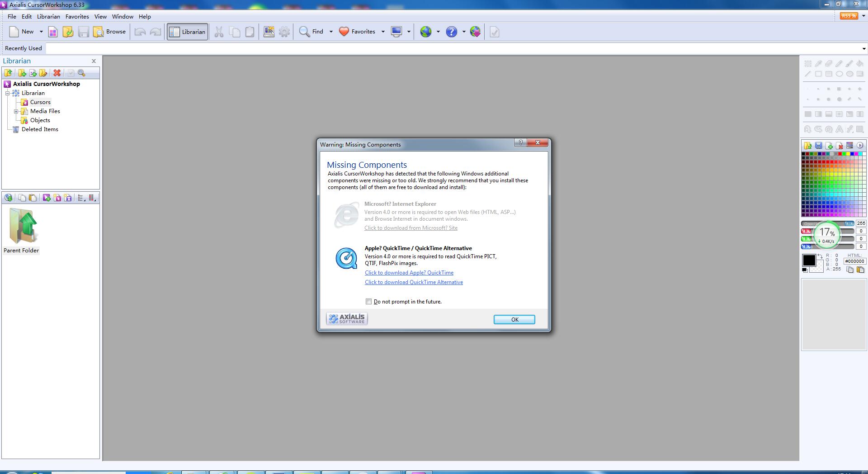Click the black foreground color swatch
This screenshot has height=474, width=868.
[x=809, y=260]
